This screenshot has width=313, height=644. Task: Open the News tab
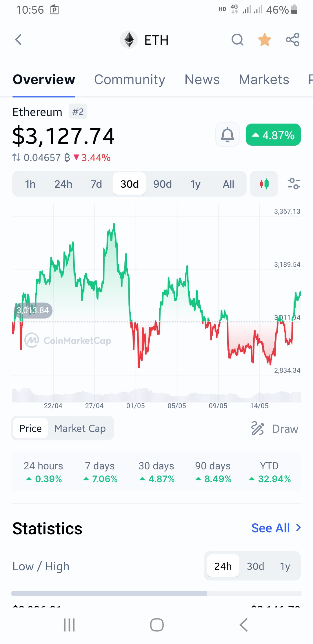click(x=202, y=79)
